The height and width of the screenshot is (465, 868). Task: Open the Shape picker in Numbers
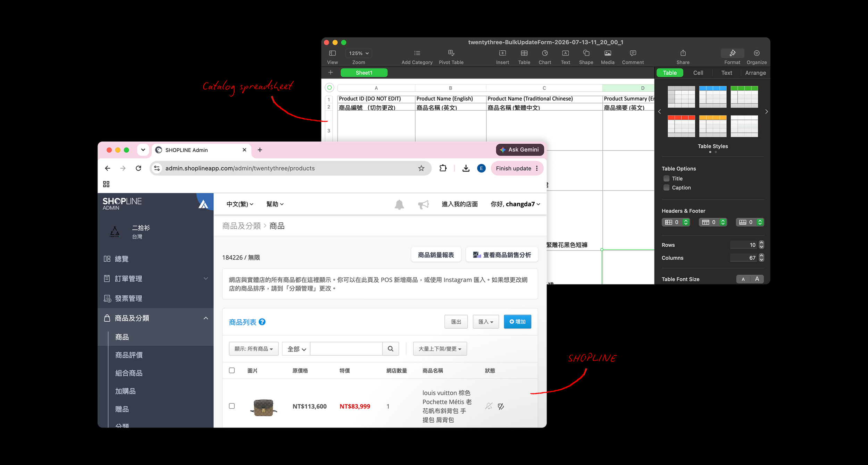click(x=586, y=53)
